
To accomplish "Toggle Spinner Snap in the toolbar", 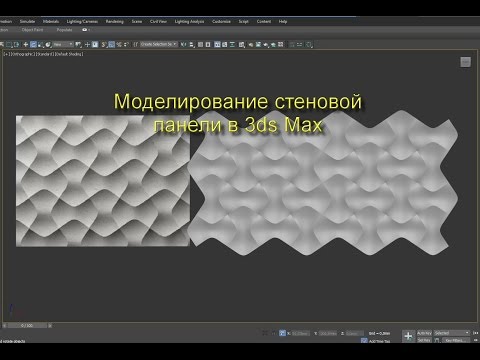I will 126,44.
